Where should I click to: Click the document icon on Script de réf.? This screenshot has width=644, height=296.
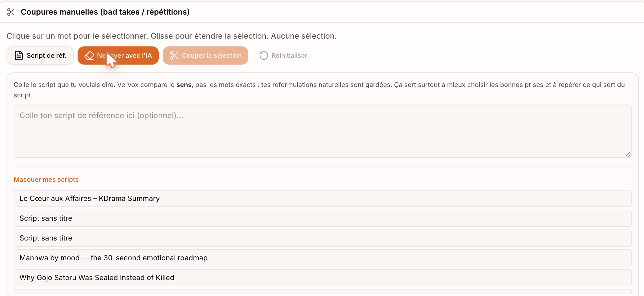19,55
